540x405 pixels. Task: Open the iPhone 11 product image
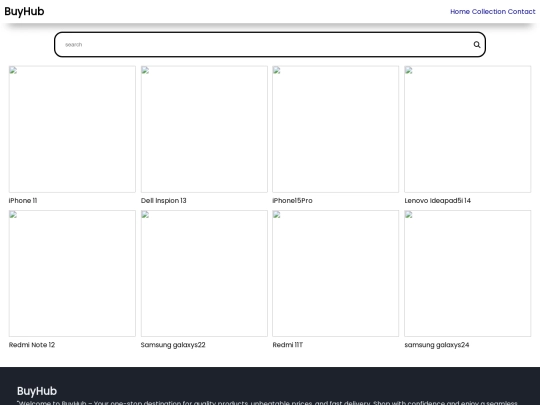72,129
